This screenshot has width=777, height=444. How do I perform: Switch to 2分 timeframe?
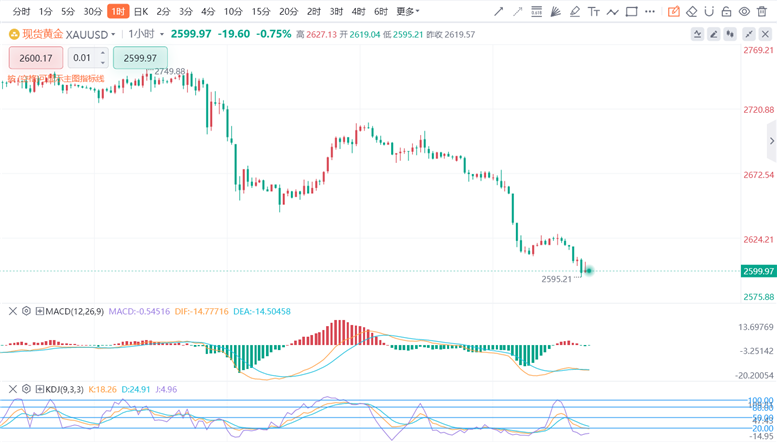163,11
